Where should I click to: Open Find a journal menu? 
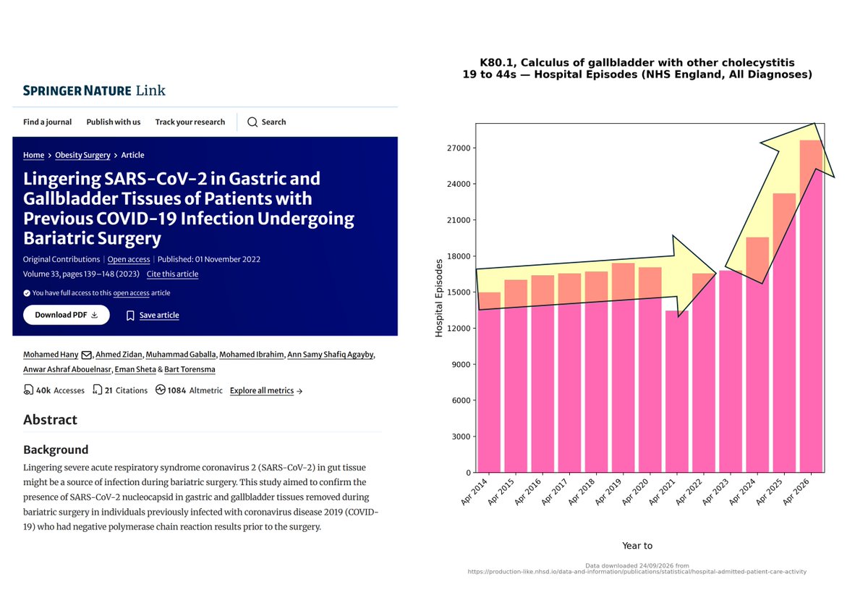pos(47,122)
